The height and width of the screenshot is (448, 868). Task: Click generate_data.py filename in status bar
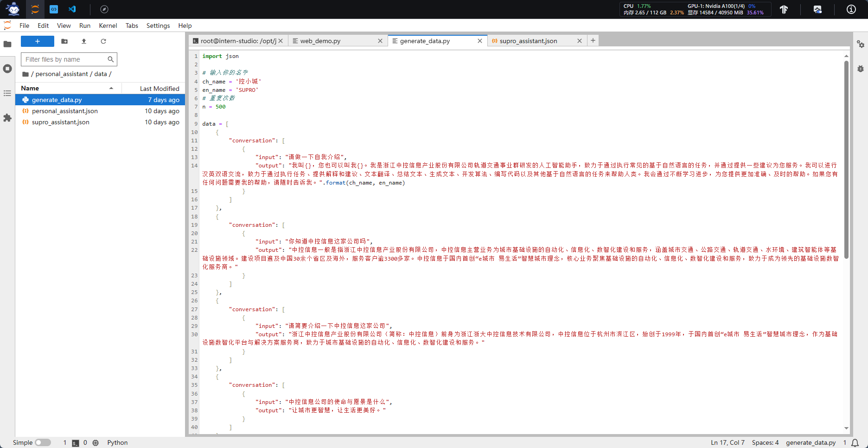pyautogui.click(x=811, y=443)
